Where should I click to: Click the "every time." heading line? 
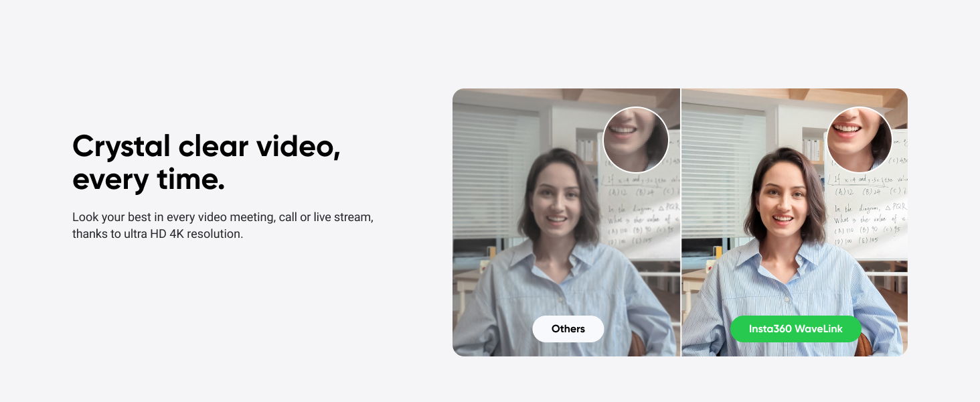[x=148, y=180]
